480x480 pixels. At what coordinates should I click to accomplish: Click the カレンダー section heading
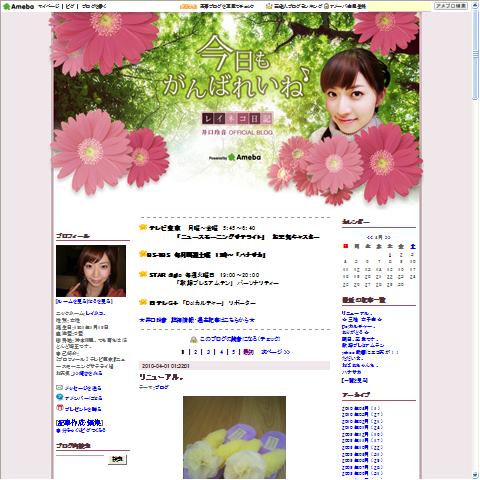(x=356, y=222)
